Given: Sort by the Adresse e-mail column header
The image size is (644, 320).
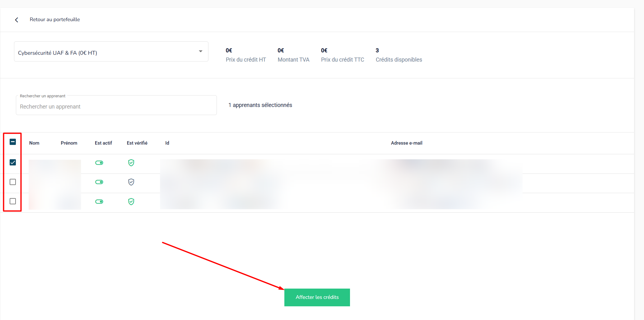Looking at the screenshot, I should tap(406, 143).
